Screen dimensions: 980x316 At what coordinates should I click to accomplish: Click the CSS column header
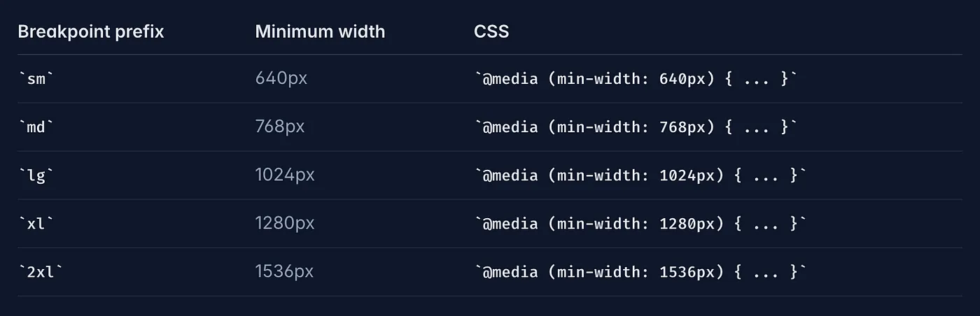(x=491, y=31)
